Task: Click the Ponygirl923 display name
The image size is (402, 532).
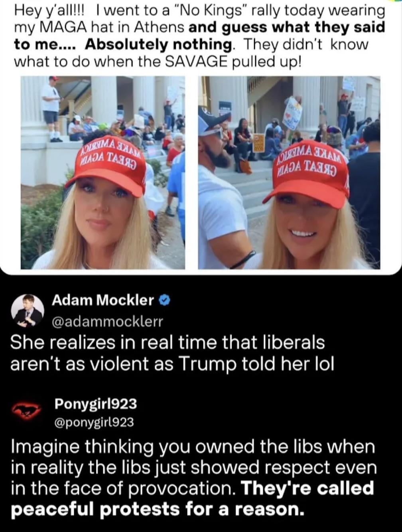Action: point(96,404)
